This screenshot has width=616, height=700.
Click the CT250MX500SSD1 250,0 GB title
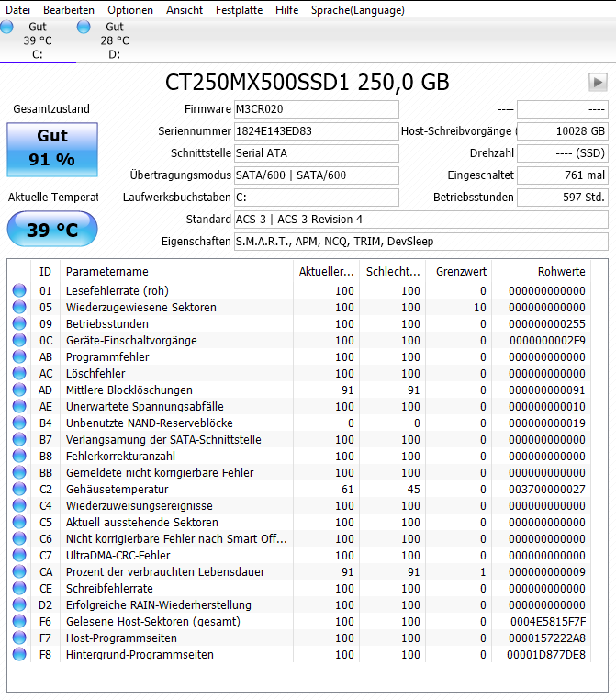click(308, 83)
